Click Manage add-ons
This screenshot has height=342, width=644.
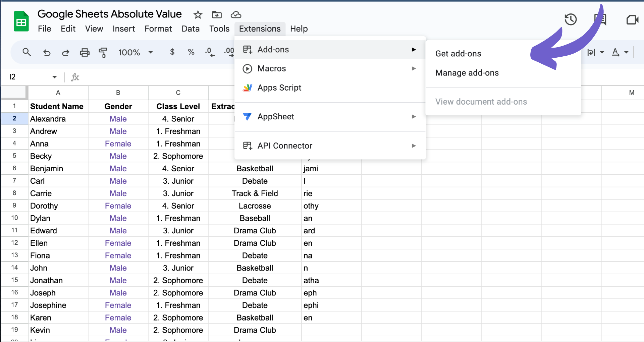tap(467, 73)
